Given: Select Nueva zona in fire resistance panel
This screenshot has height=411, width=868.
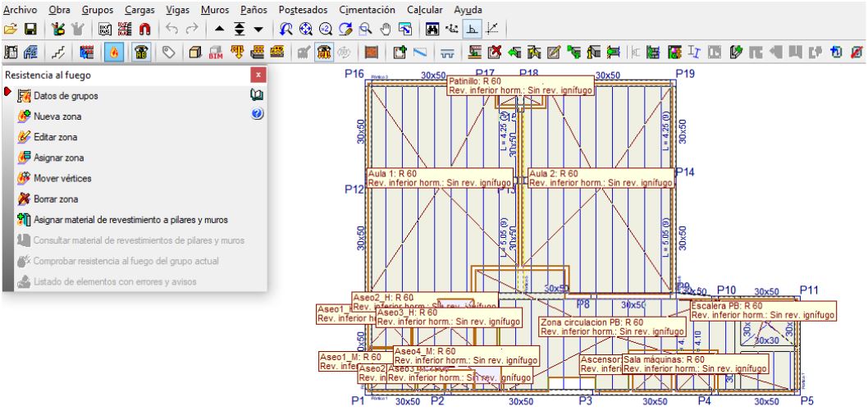Looking at the screenshot, I should (57, 117).
